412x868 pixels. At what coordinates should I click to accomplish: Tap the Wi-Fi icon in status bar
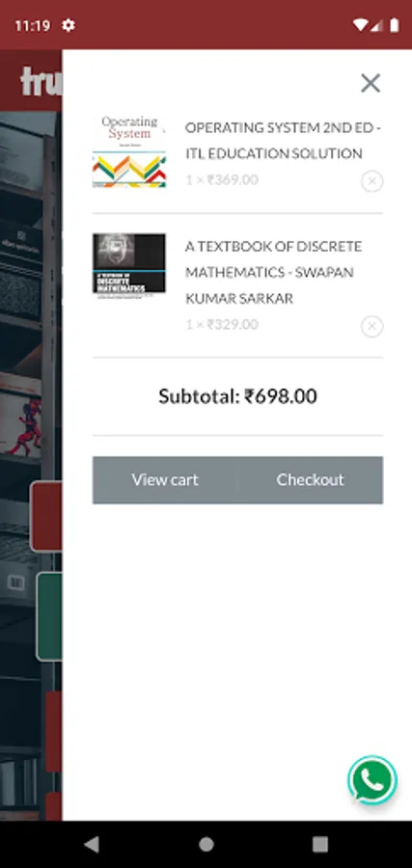[x=360, y=25]
